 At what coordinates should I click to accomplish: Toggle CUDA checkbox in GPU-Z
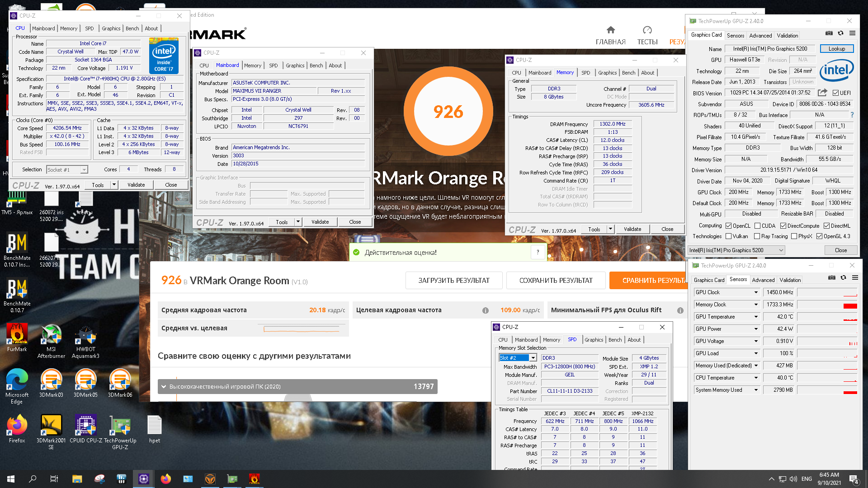click(757, 226)
